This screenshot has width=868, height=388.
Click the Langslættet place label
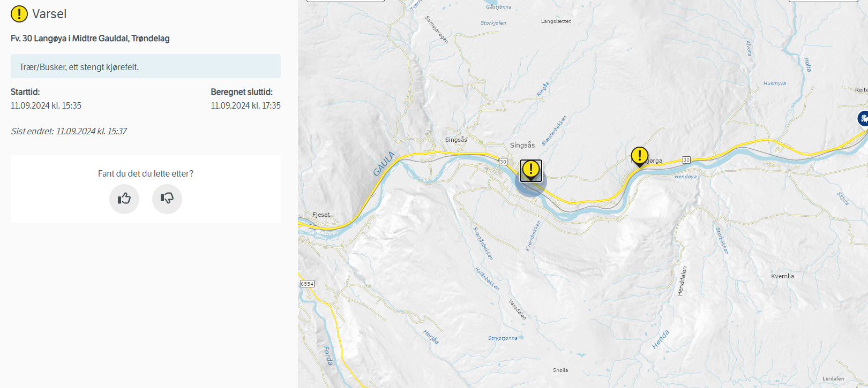coord(556,21)
